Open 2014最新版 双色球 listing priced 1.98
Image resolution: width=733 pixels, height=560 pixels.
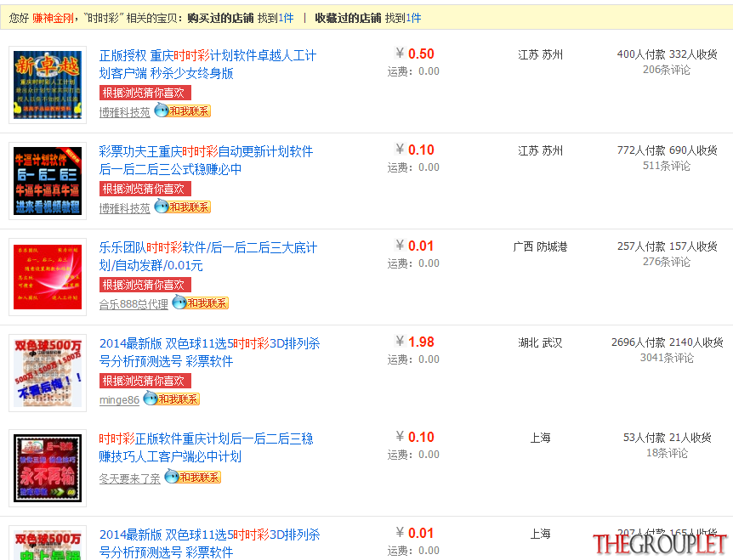tap(209, 352)
